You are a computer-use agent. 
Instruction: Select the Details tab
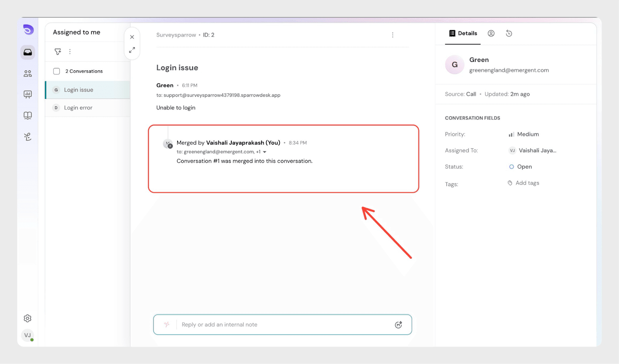(x=463, y=34)
